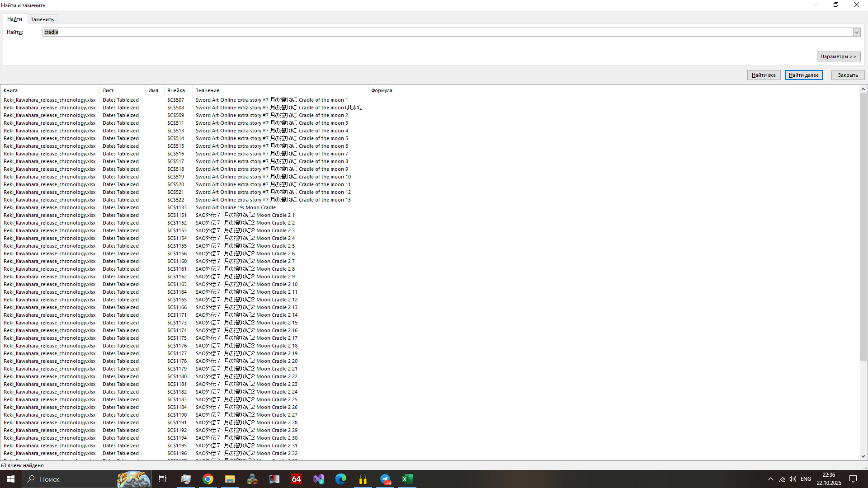Expand options with Параметры >> button
The image size is (868, 488).
(x=838, y=56)
